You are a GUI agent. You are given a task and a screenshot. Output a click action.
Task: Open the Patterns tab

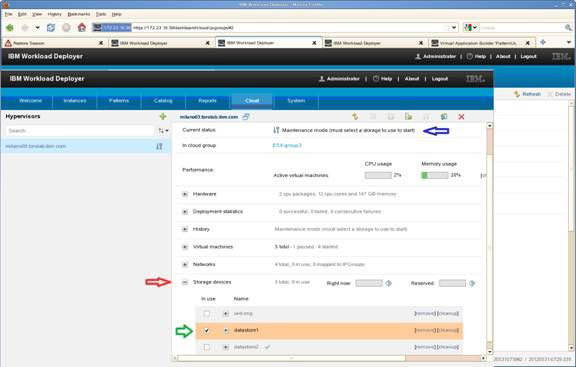(119, 101)
